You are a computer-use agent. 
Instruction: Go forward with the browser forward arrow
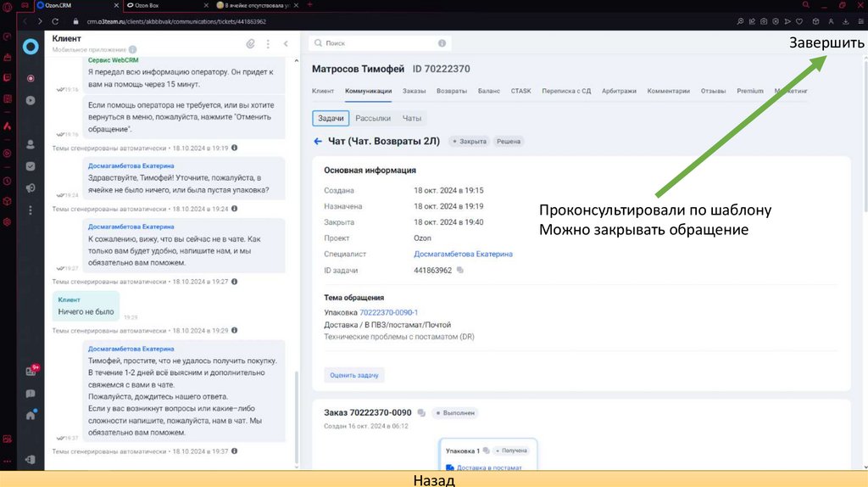pos(40,21)
